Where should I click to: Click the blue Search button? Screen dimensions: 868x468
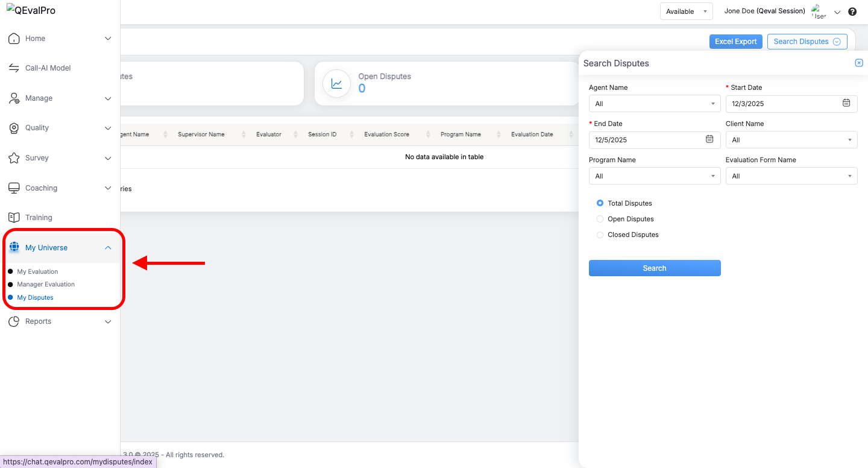pyautogui.click(x=654, y=268)
